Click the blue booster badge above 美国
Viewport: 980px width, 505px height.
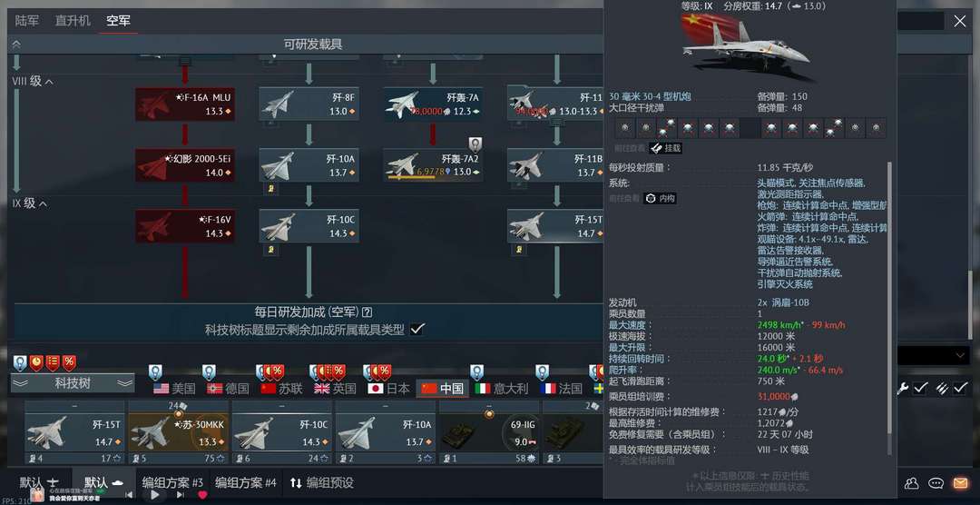point(155,372)
